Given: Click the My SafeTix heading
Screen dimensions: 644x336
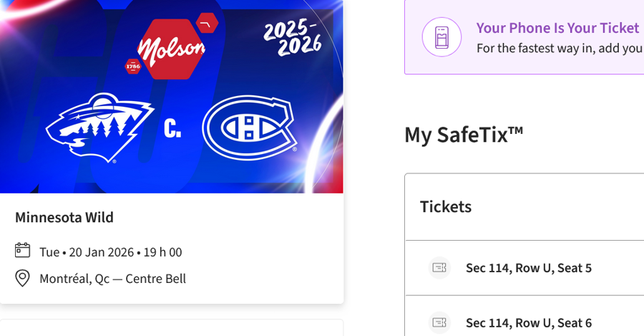Looking at the screenshot, I should 464,134.
